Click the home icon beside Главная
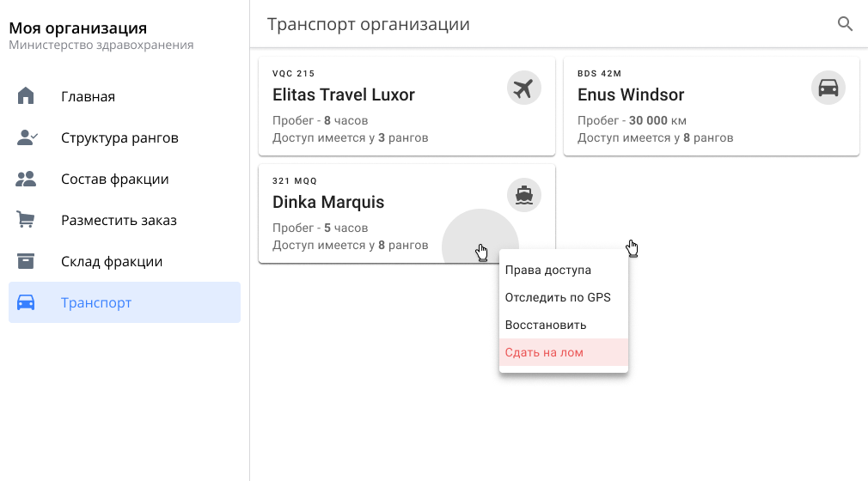868x481 pixels. (x=27, y=96)
